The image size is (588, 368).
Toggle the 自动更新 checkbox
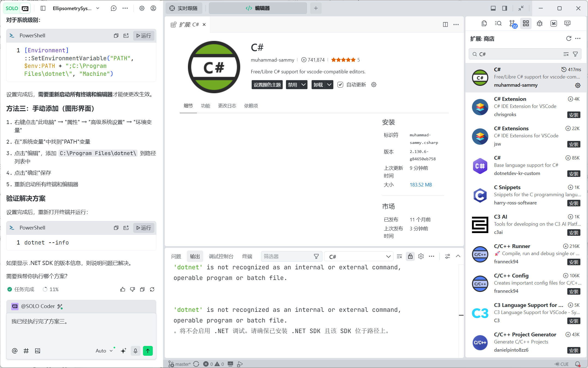coord(340,85)
